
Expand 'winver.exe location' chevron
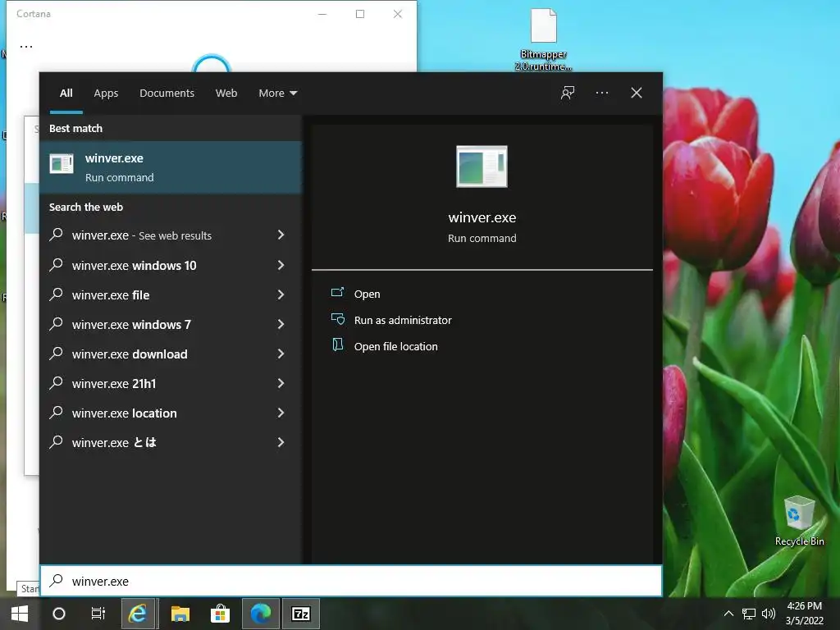point(281,412)
